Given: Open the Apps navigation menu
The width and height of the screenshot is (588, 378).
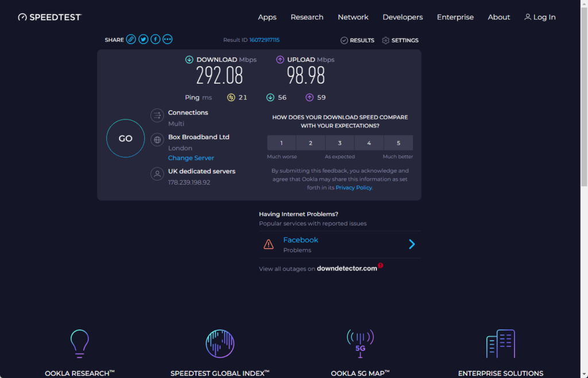Looking at the screenshot, I should 267,17.
